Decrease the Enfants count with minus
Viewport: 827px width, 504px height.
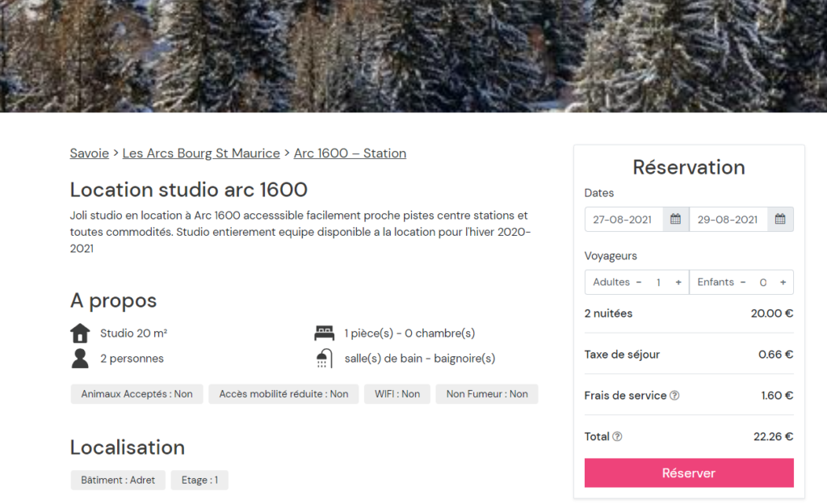(743, 283)
